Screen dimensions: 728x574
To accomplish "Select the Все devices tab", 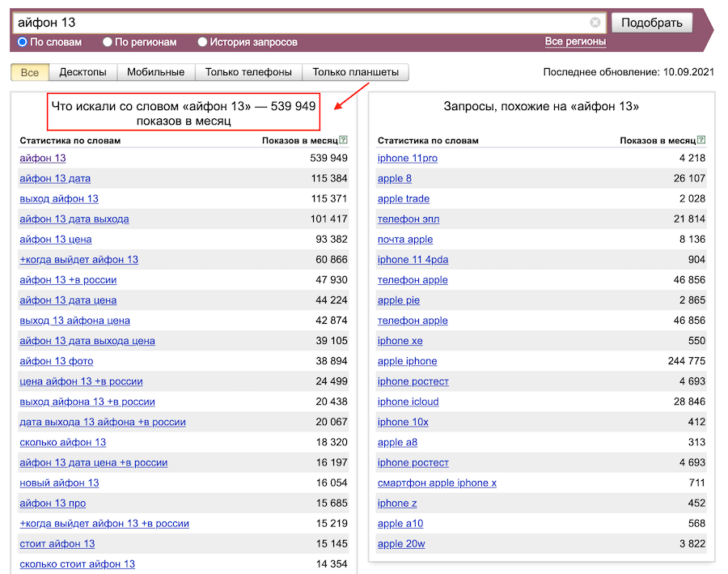I will (x=30, y=72).
